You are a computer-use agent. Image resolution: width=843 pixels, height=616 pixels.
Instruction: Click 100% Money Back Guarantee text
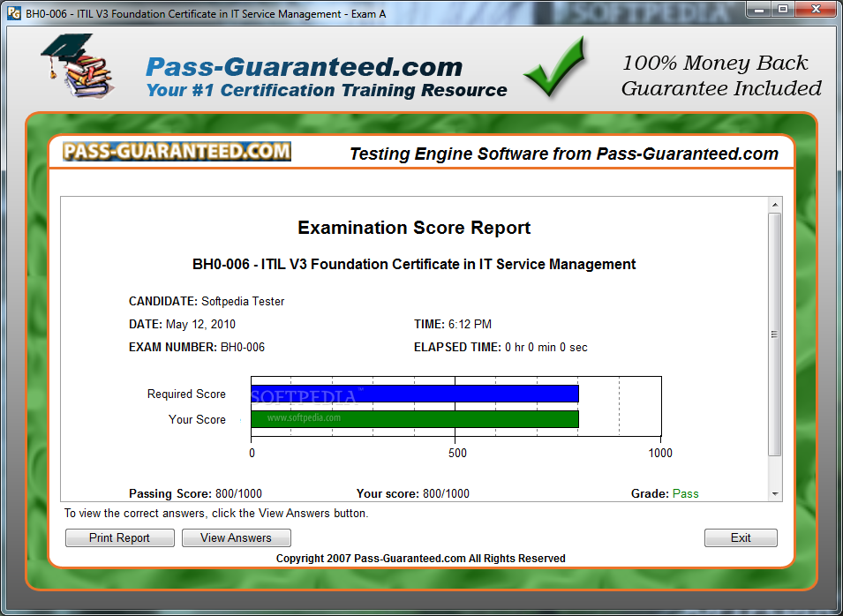[x=721, y=75]
